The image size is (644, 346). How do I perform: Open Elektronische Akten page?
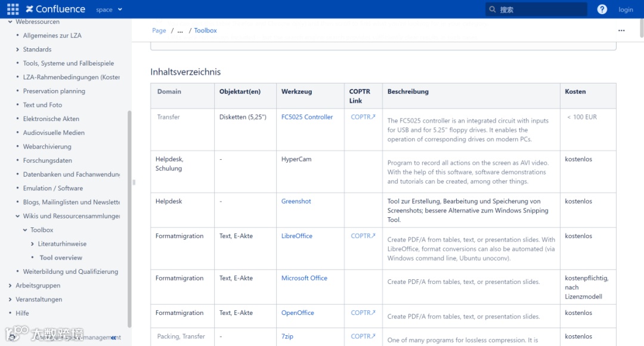[51, 119]
